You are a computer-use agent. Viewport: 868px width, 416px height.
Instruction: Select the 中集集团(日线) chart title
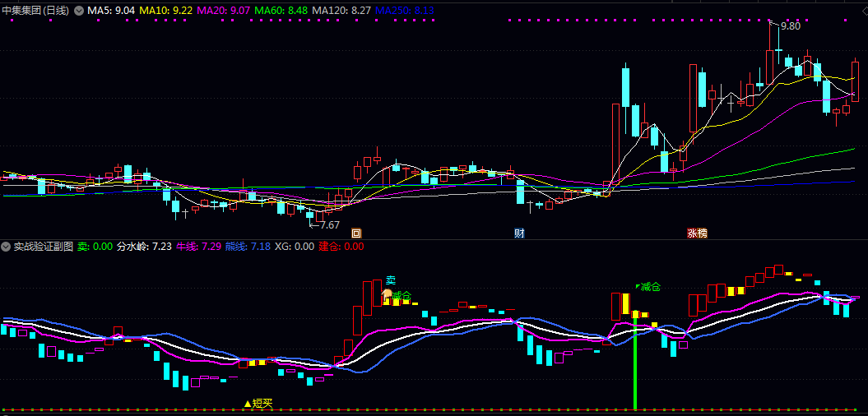[x=36, y=10]
